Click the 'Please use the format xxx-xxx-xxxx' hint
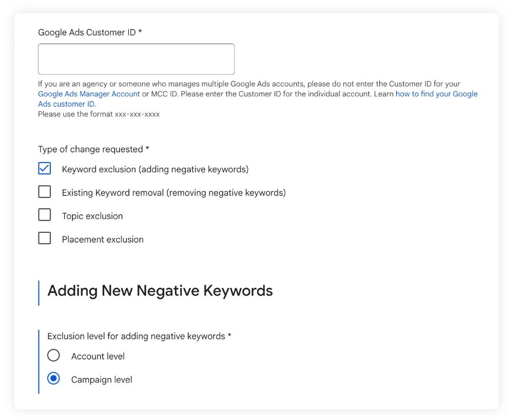 tap(99, 114)
